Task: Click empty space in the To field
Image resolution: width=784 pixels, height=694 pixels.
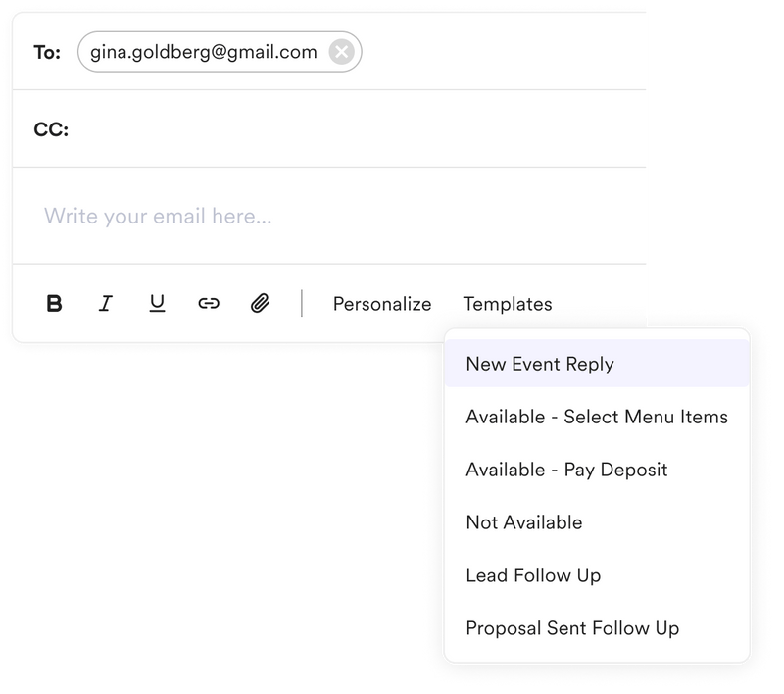Action: click(500, 52)
